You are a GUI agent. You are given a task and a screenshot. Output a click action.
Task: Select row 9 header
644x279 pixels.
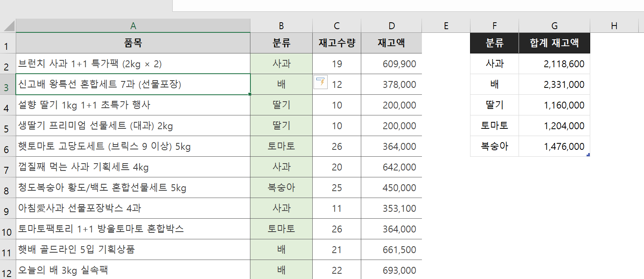pyautogui.click(x=8, y=208)
